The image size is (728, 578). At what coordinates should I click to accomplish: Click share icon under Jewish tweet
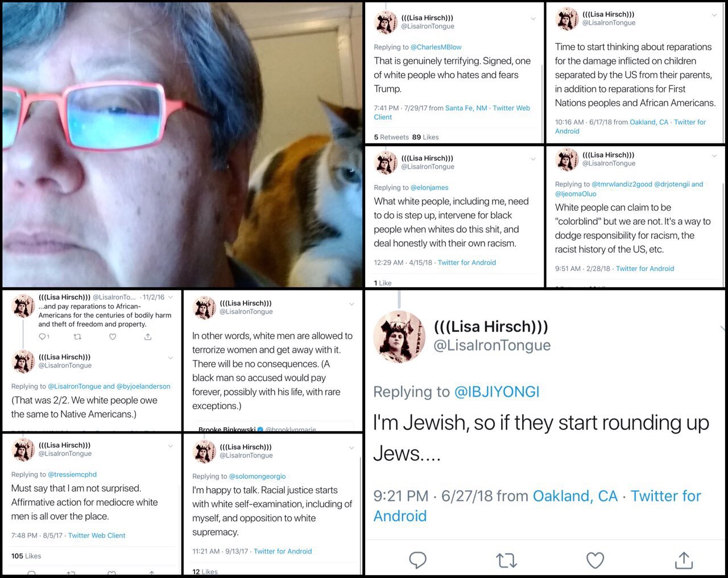684,560
